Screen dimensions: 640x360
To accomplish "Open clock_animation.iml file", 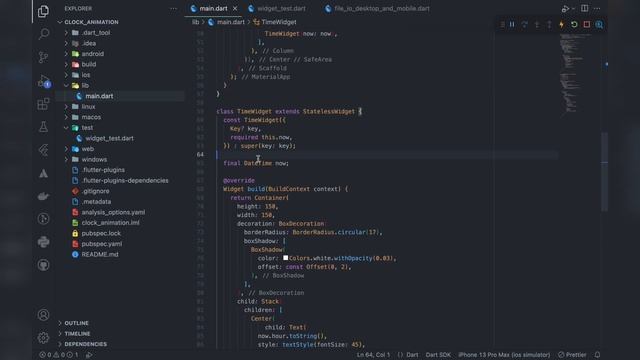I will tap(110, 223).
